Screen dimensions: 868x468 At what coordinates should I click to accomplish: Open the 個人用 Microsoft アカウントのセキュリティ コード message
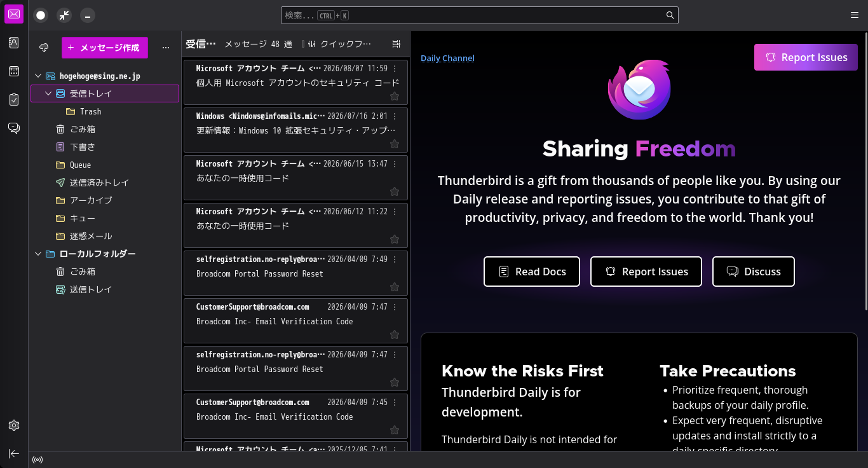[x=295, y=82]
